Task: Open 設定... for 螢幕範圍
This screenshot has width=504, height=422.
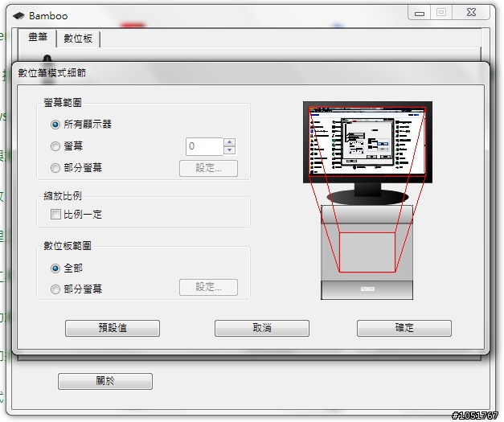Action: pyautogui.click(x=209, y=168)
